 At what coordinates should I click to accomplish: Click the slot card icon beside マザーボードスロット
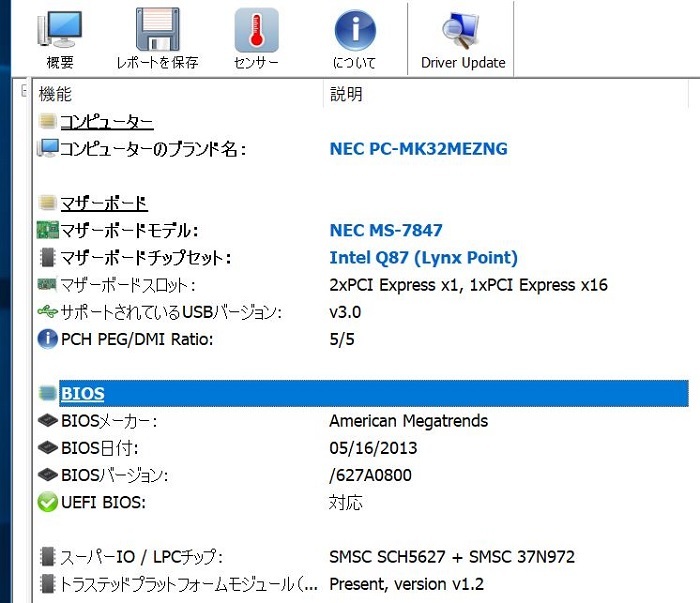coord(47,284)
